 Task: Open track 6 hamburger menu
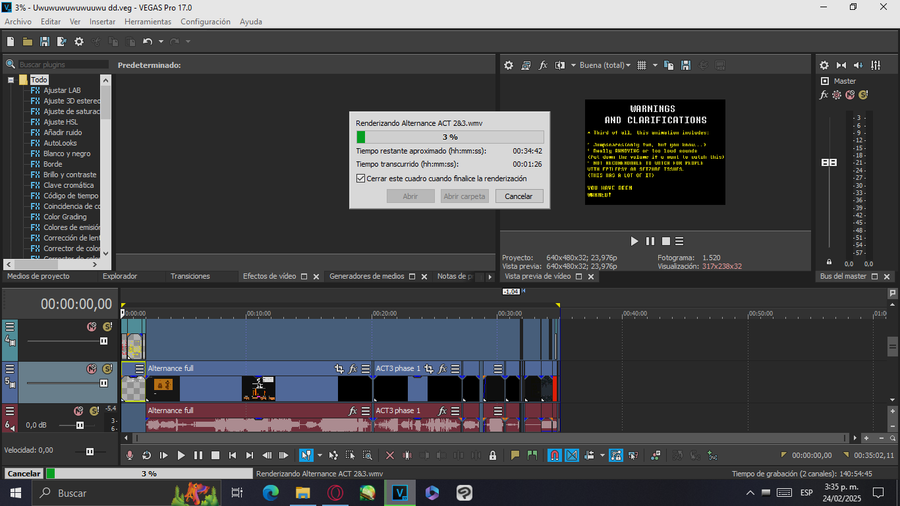click(x=10, y=411)
